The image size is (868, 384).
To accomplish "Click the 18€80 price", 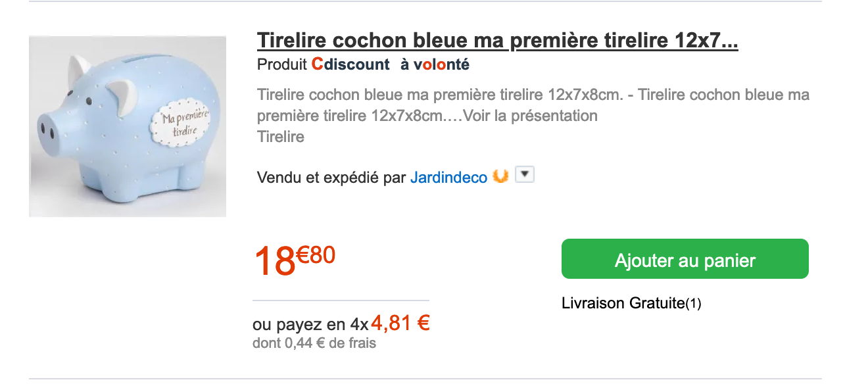I will tap(294, 259).
